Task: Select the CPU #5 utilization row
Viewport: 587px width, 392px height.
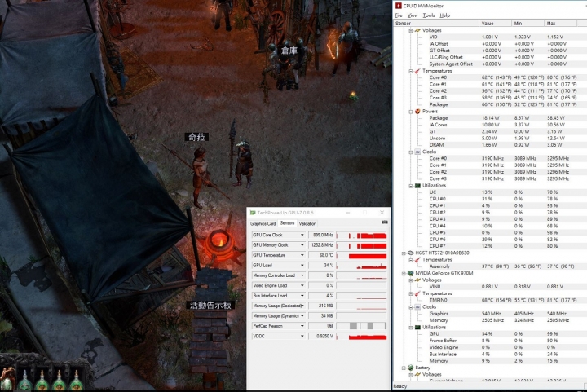Action: [491, 232]
